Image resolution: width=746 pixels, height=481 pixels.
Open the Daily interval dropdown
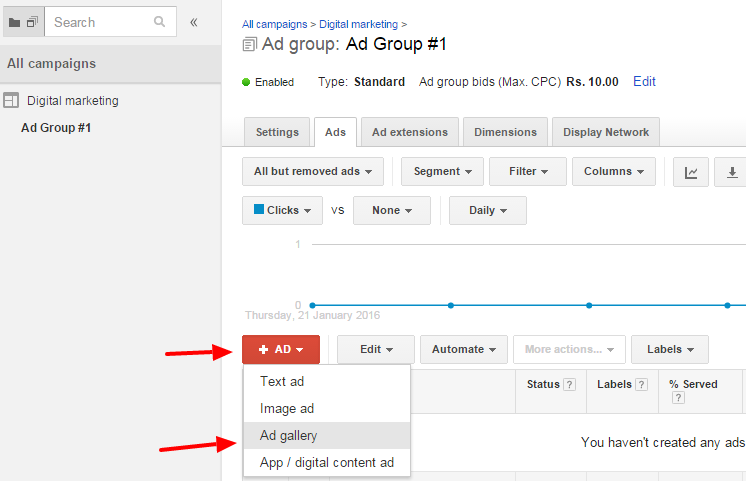pos(487,211)
